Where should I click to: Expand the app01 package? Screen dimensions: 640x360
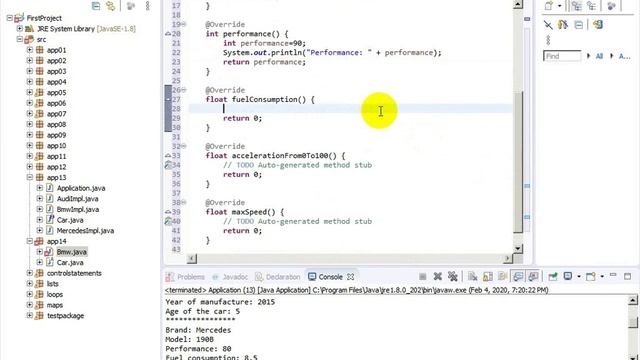click(x=29, y=50)
